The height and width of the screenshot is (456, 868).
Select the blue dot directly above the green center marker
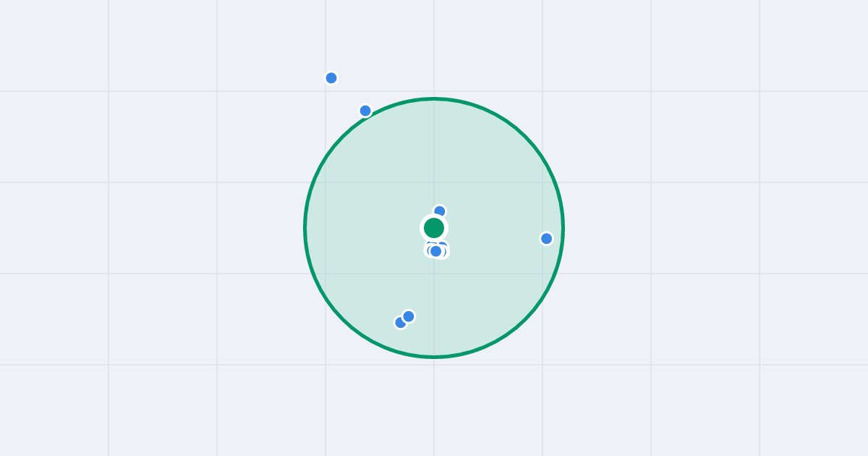pos(440,211)
